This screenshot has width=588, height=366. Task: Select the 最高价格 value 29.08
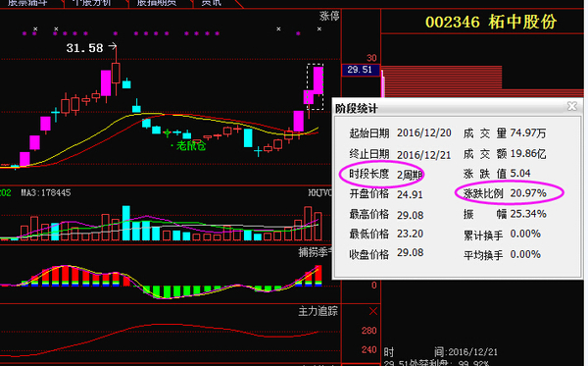[x=411, y=215]
